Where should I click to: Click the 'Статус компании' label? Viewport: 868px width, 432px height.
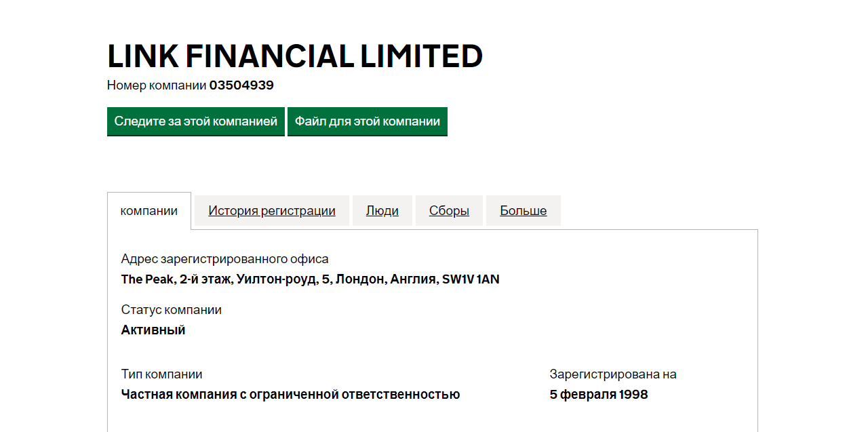(171, 309)
